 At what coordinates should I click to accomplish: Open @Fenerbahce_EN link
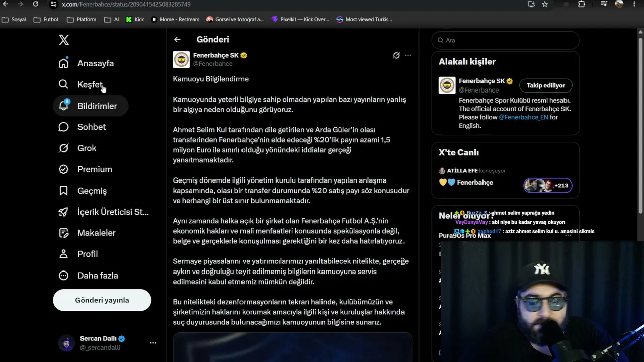[x=523, y=117]
